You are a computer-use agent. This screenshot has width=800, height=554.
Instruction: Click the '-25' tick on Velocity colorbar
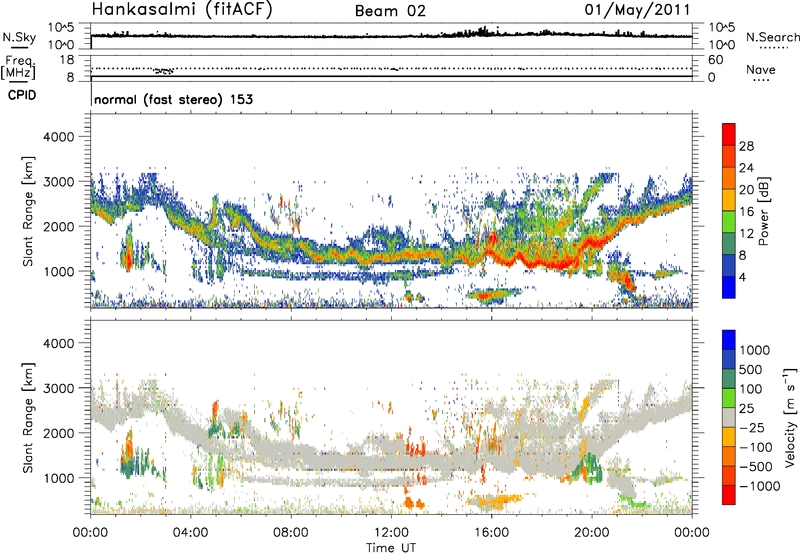click(x=752, y=427)
